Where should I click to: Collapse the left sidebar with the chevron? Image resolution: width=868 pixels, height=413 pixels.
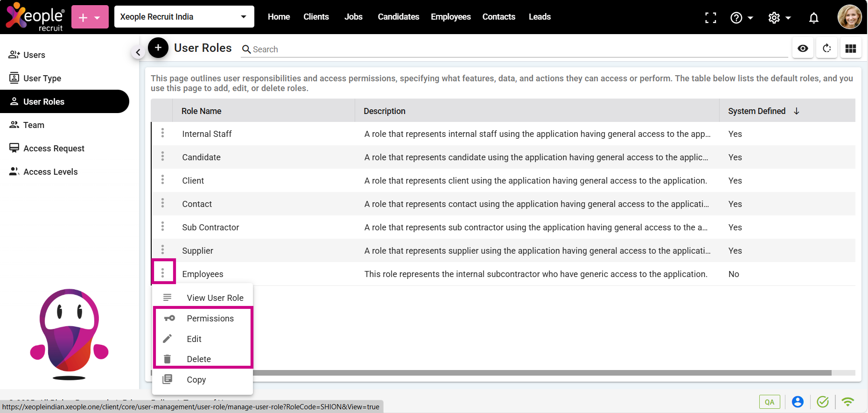click(138, 52)
